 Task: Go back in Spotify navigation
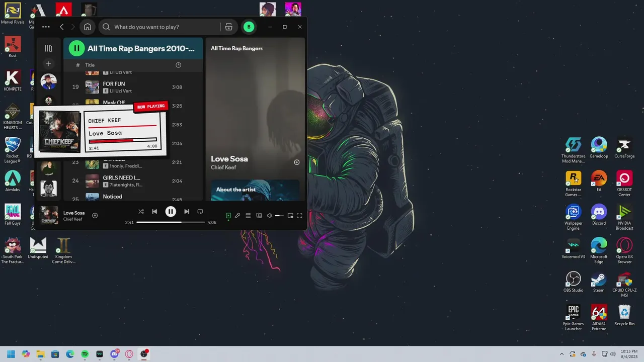click(62, 27)
